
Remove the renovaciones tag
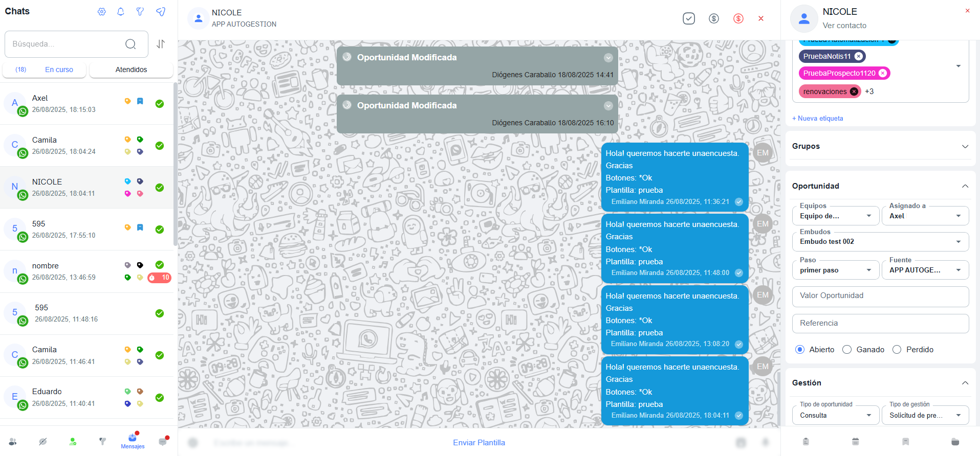(x=854, y=92)
